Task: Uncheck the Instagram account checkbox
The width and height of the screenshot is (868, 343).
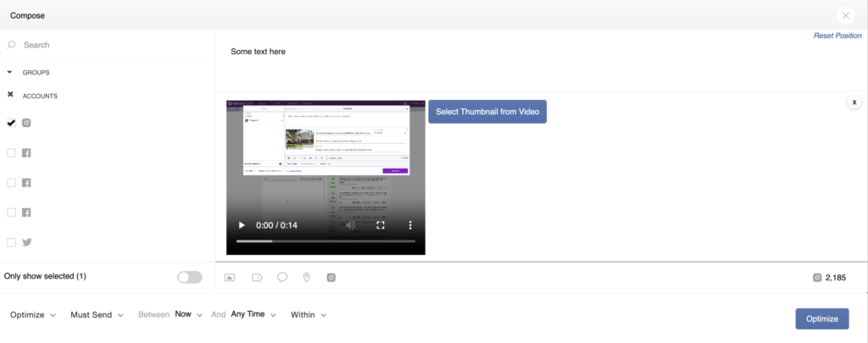Action: click(11, 123)
